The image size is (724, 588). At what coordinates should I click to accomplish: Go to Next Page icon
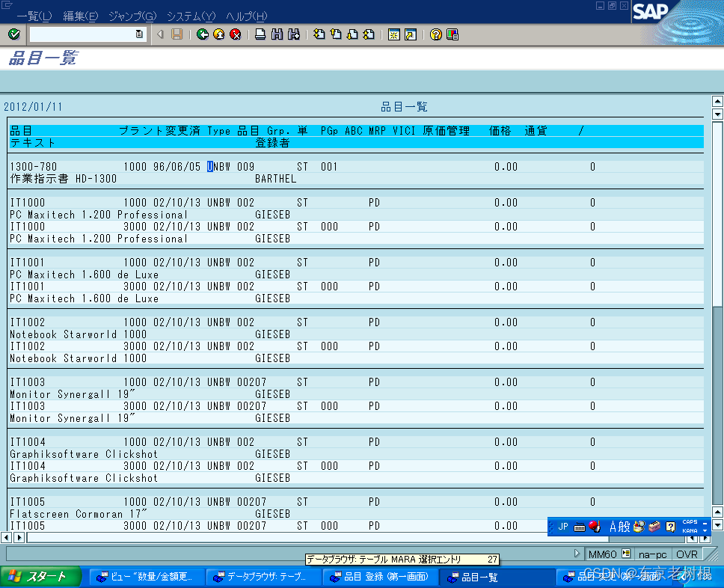[352, 34]
